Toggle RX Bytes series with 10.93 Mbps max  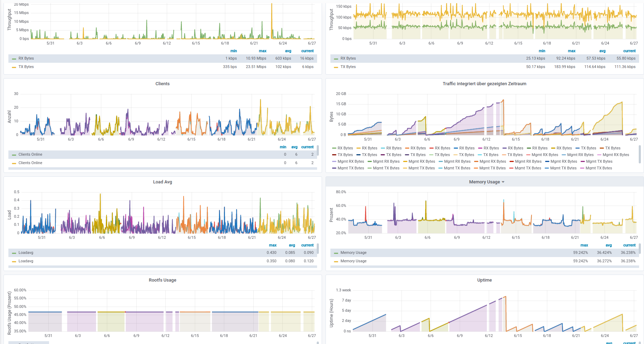tap(26, 59)
